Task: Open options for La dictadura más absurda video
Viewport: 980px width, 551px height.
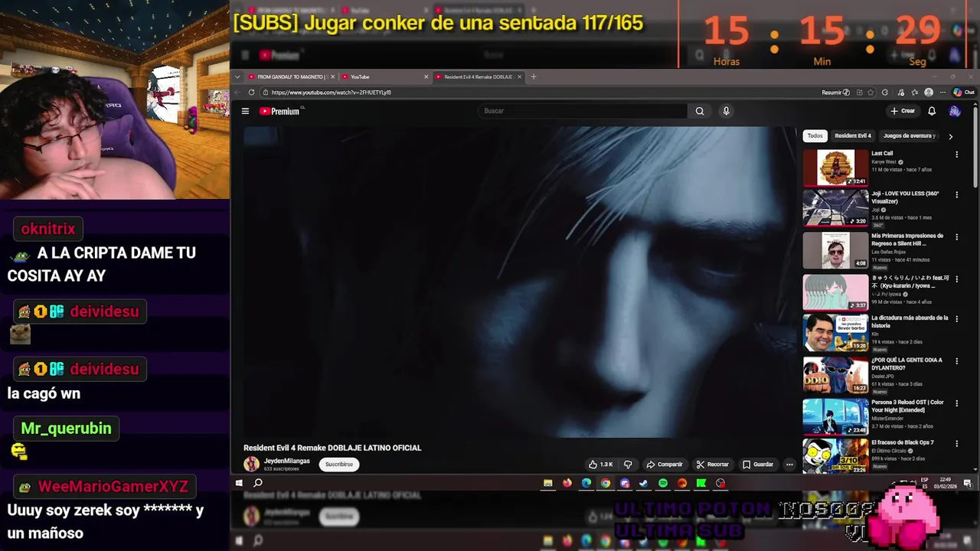Action: tap(956, 318)
